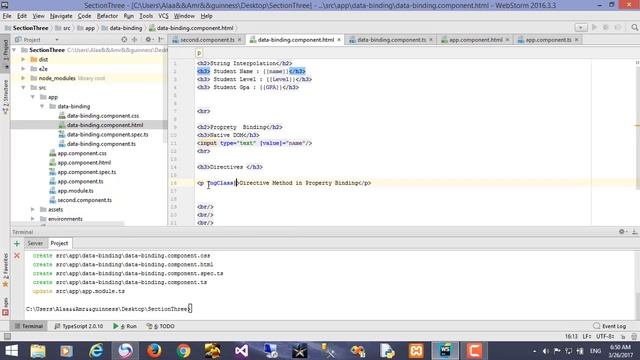Close the second.component.ts editor tab

pyautogui.click(x=240, y=40)
